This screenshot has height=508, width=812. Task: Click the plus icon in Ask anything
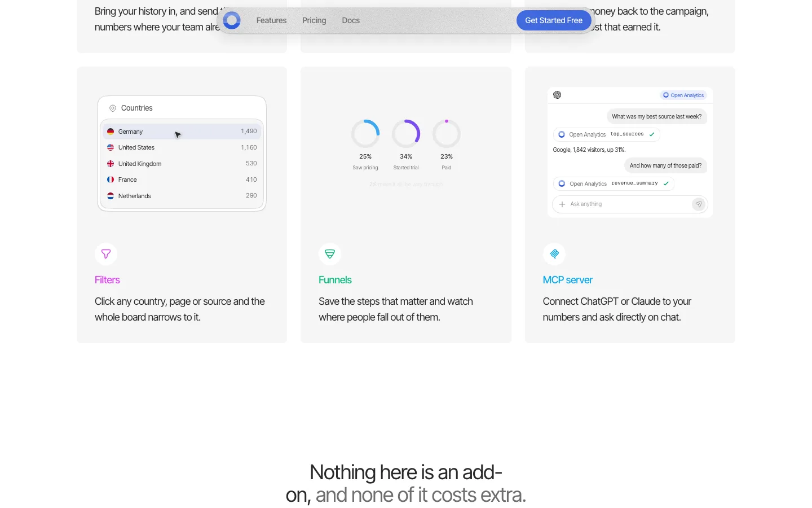tap(562, 204)
